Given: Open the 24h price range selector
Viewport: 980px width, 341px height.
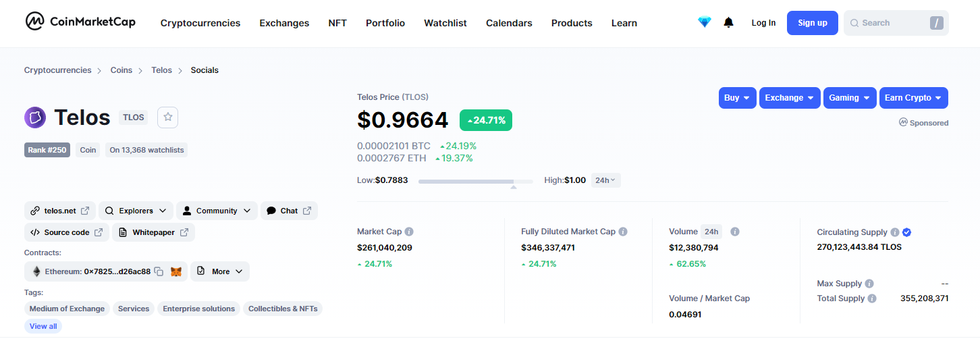Looking at the screenshot, I should coord(605,180).
